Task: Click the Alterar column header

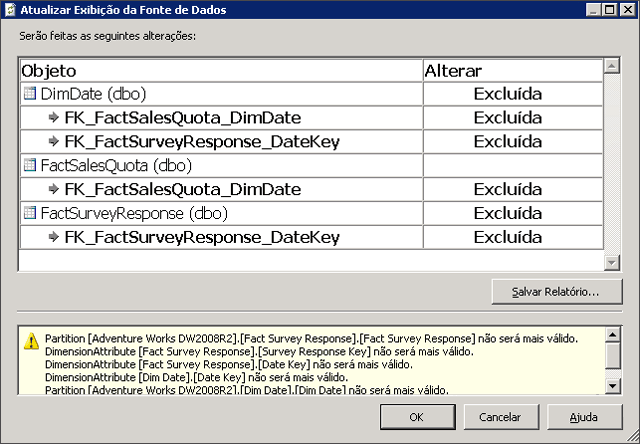Action: [513, 71]
